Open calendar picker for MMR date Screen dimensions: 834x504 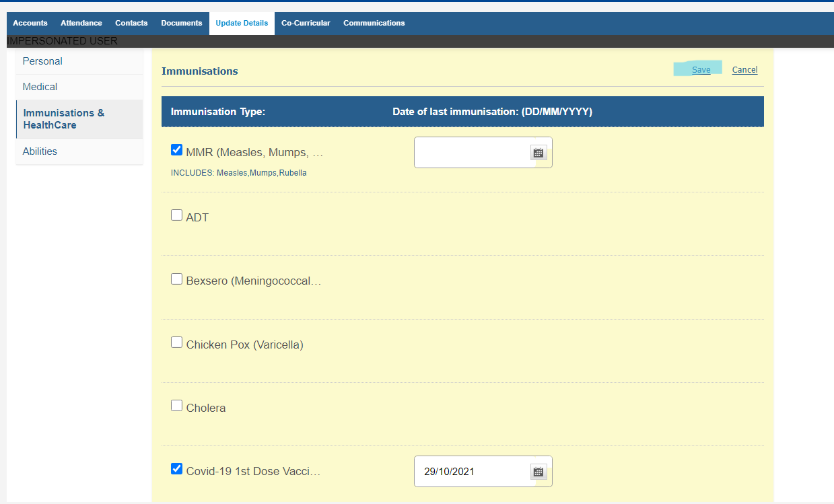point(538,153)
